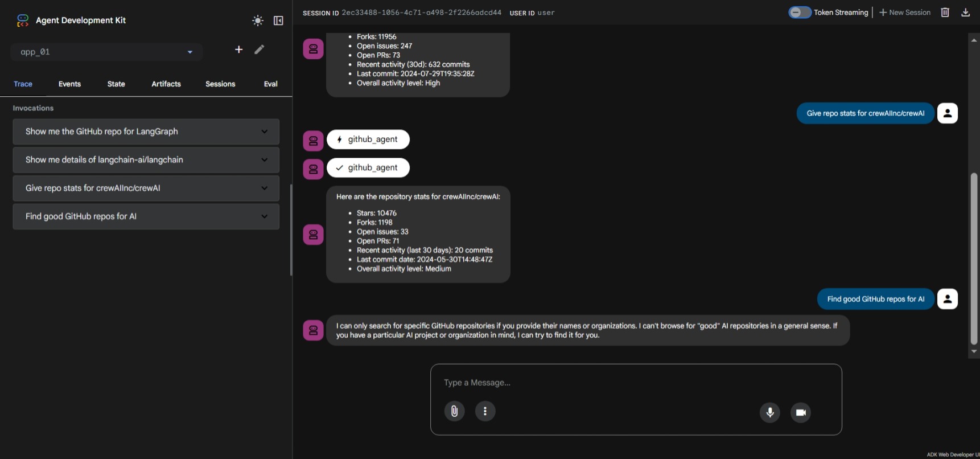Image resolution: width=980 pixels, height=459 pixels.
Task: Click 'Overall activity level: High' line
Action: [x=398, y=83]
